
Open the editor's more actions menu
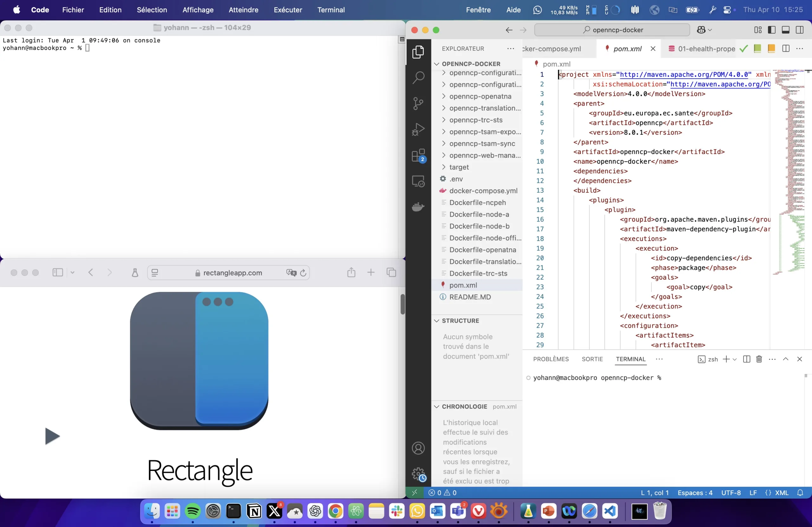click(799, 48)
